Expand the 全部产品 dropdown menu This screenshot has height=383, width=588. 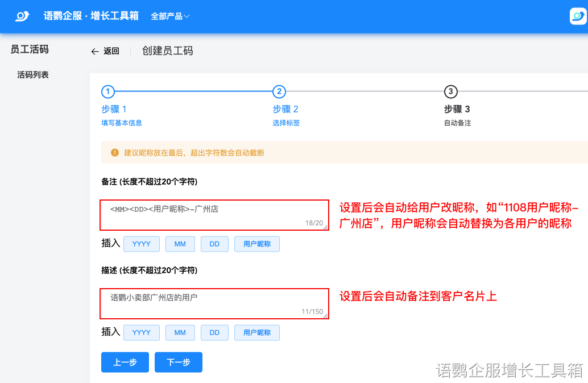[170, 16]
